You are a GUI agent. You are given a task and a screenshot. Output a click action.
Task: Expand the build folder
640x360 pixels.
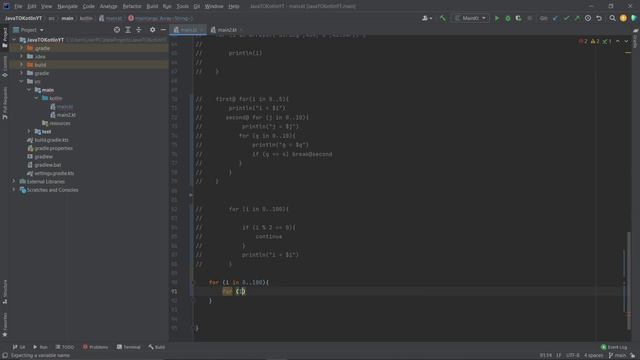22,64
